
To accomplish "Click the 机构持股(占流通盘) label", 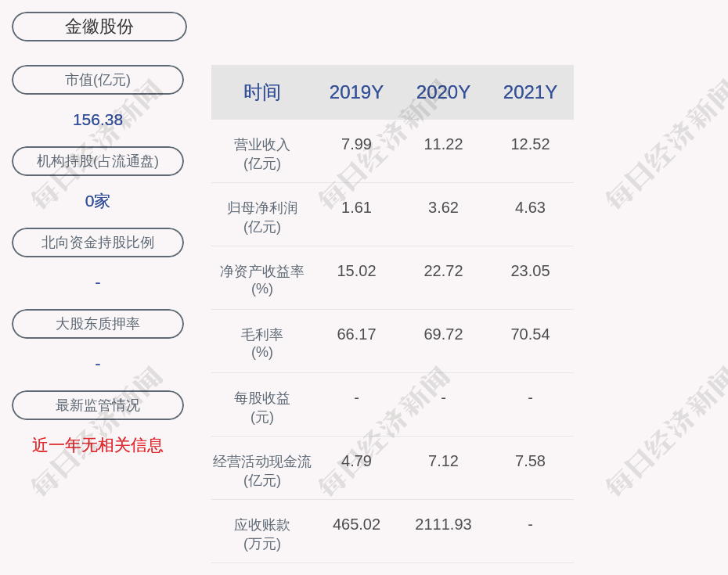I will coord(98,161).
